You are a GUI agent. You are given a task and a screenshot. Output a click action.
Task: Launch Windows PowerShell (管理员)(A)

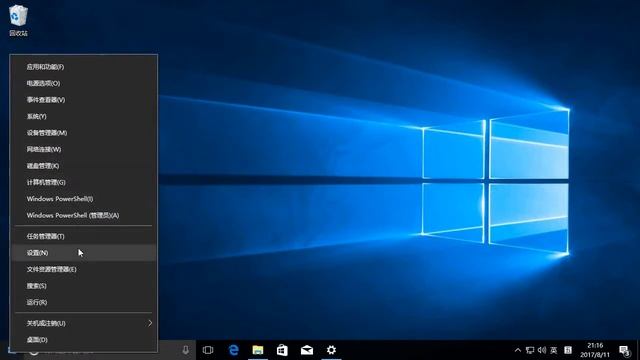[83, 215]
